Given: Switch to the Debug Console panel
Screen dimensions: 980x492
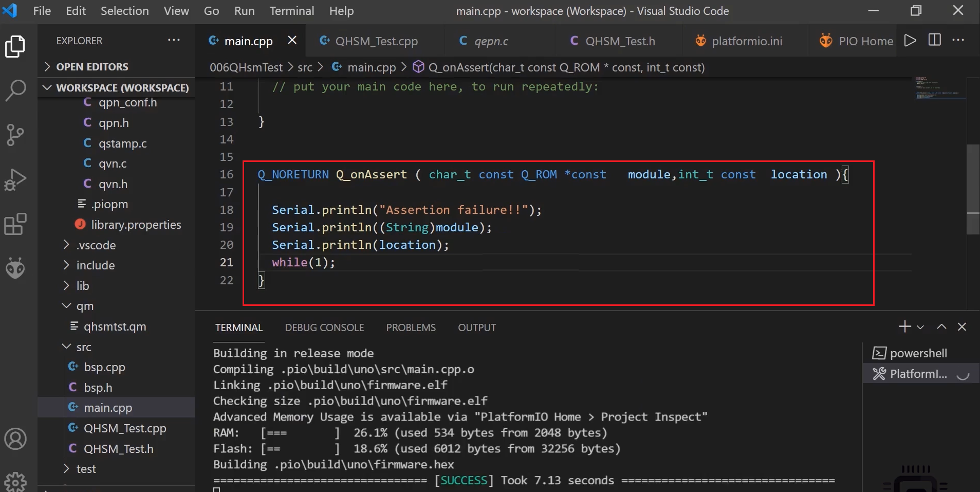Looking at the screenshot, I should point(324,327).
